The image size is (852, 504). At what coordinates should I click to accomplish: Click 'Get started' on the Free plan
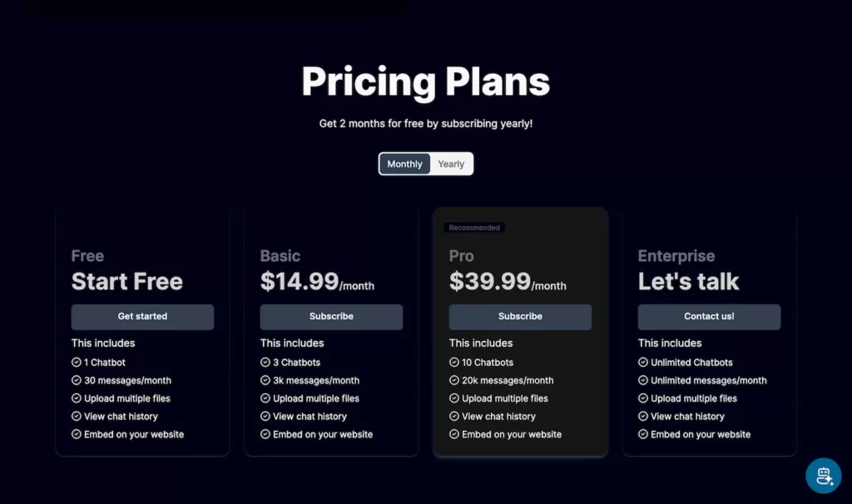(x=142, y=317)
